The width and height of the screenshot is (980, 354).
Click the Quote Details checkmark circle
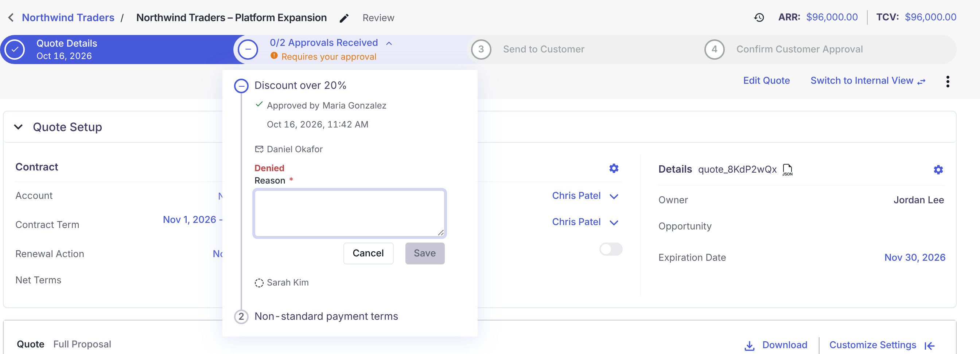15,50
